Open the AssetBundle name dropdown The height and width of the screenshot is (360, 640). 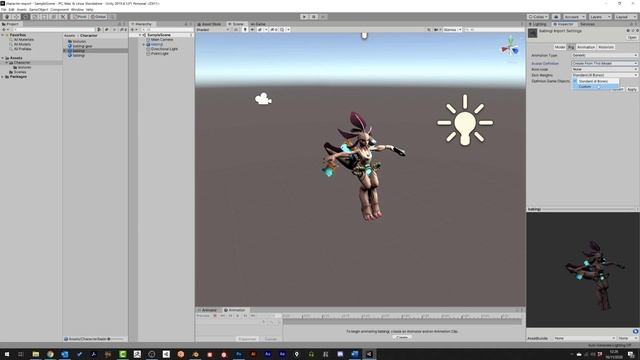[x=584, y=338]
